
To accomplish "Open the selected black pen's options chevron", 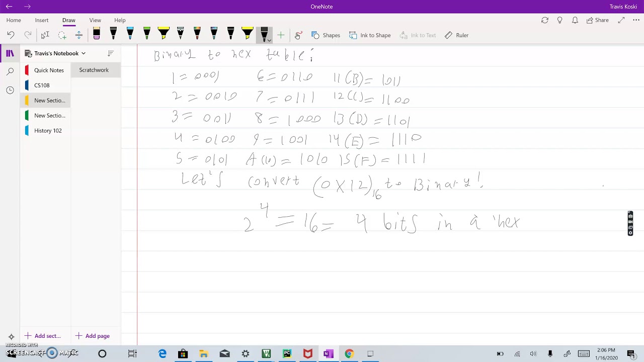I will [x=269, y=40].
